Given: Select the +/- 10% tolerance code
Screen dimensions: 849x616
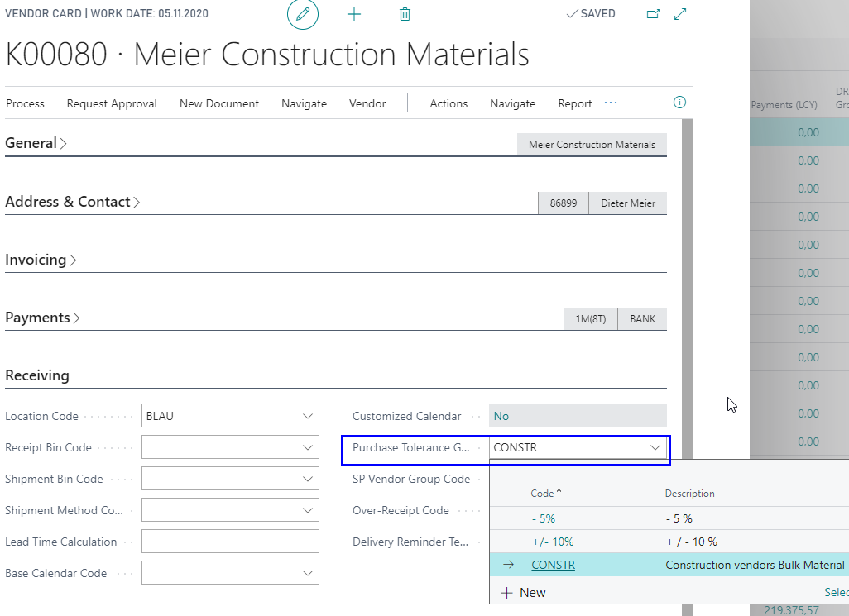Looking at the screenshot, I should [x=553, y=542].
